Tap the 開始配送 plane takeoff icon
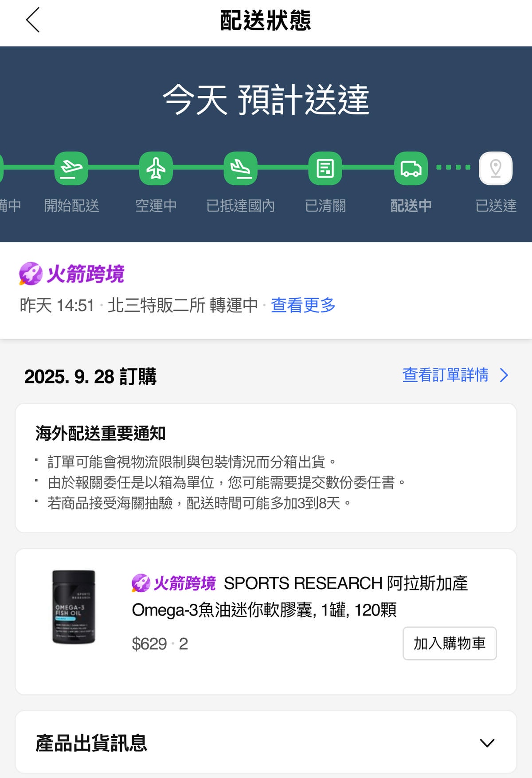This screenshot has height=778, width=532. [x=71, y=168]
